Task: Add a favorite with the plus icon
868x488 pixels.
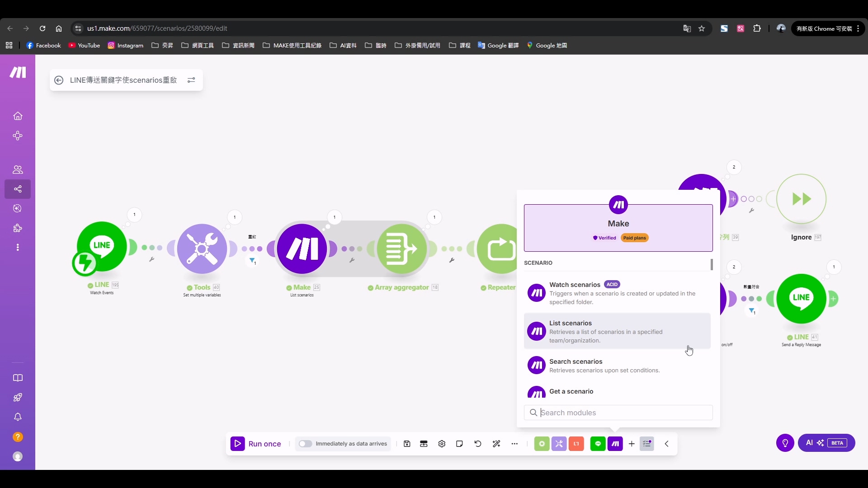Action: [x=632, y=444]
